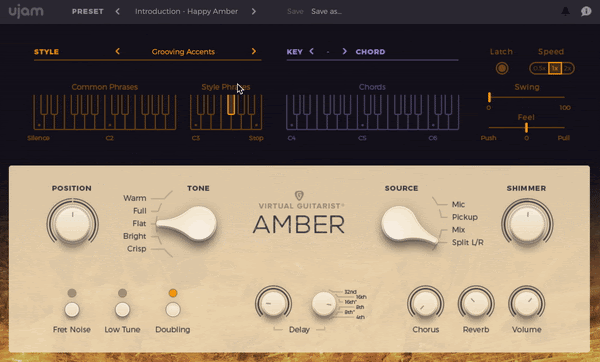600x362 pixels.
Task: Click the info speech bubble icon
Action: coord(586,11)
